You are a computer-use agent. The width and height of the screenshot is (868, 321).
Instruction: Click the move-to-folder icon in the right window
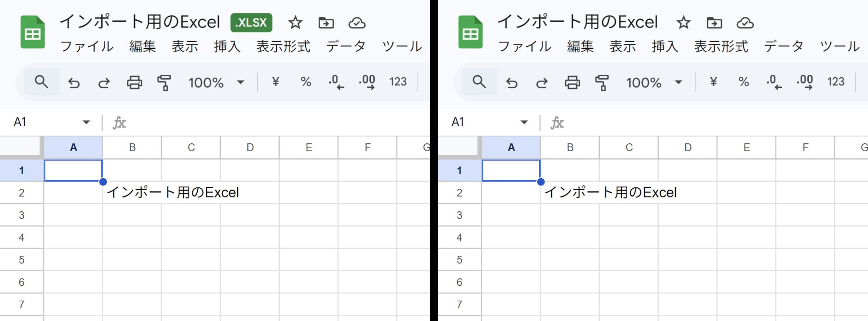coord(714,23)
